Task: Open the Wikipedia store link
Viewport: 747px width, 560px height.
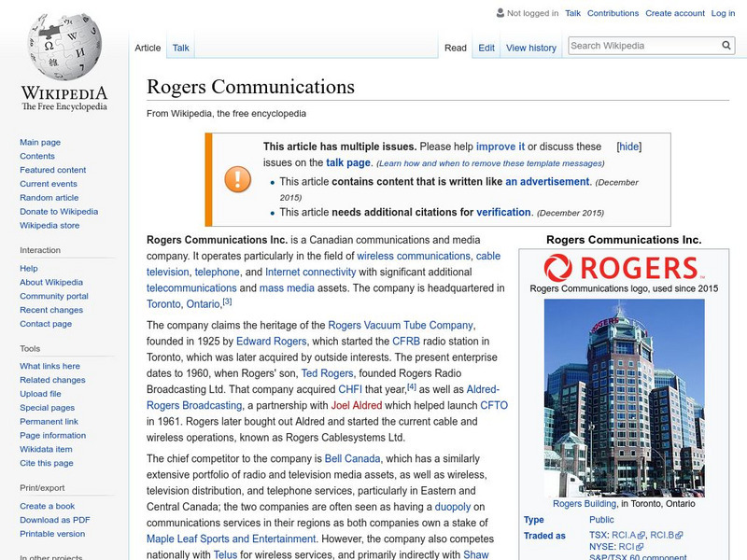Action: [x=49, y=225]
